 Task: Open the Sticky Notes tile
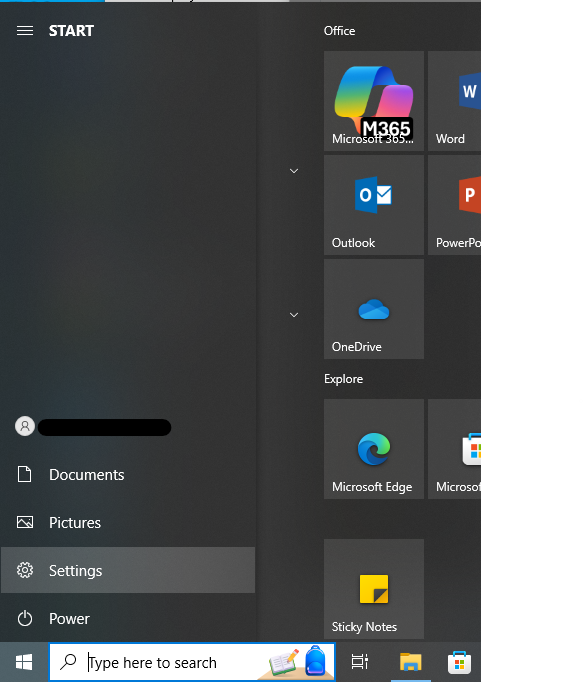[x=374, y=589]
